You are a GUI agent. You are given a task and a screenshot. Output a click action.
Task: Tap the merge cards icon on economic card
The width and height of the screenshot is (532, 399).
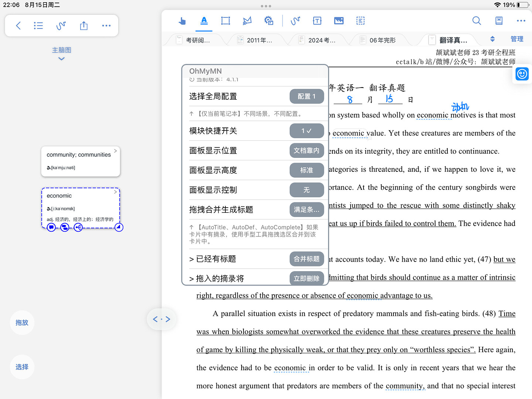pyautogui.click(x=65, y=227)
